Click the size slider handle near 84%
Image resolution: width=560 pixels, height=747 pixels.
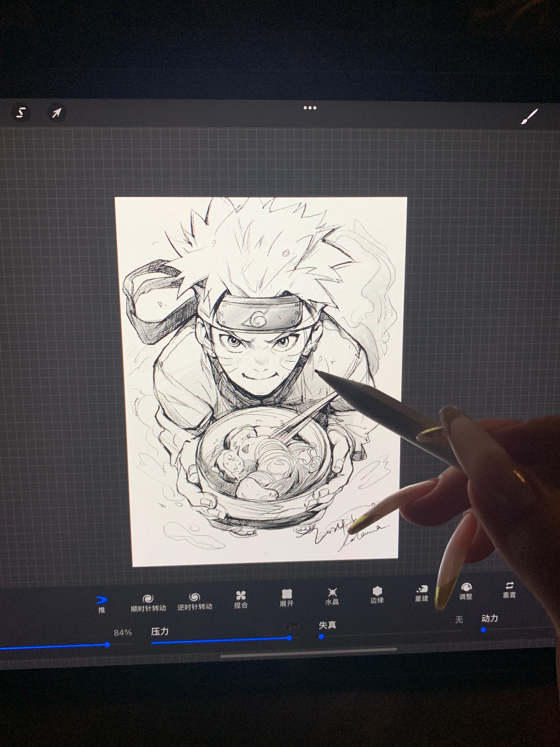point(107,645)
